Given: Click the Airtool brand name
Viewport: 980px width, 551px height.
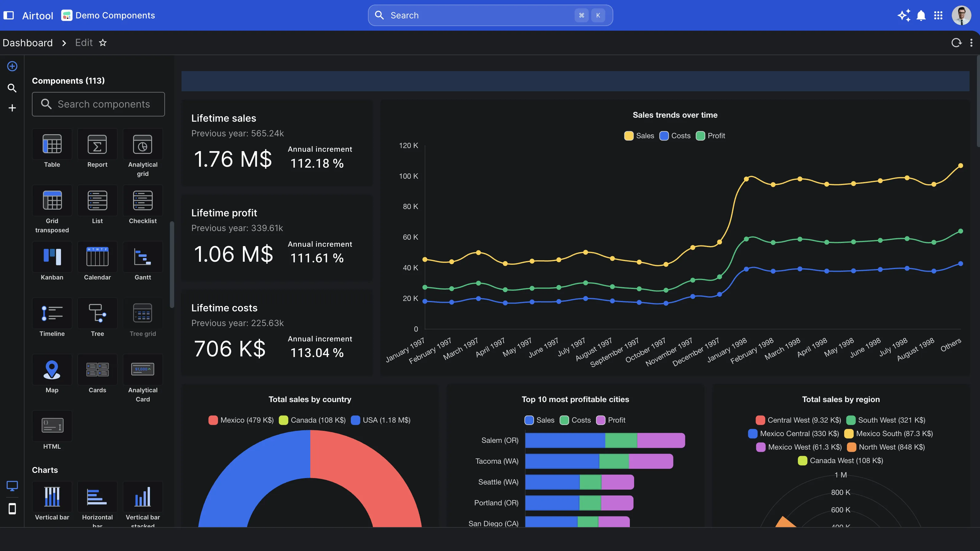Looking at the screenshot, I should click(38, 16).
